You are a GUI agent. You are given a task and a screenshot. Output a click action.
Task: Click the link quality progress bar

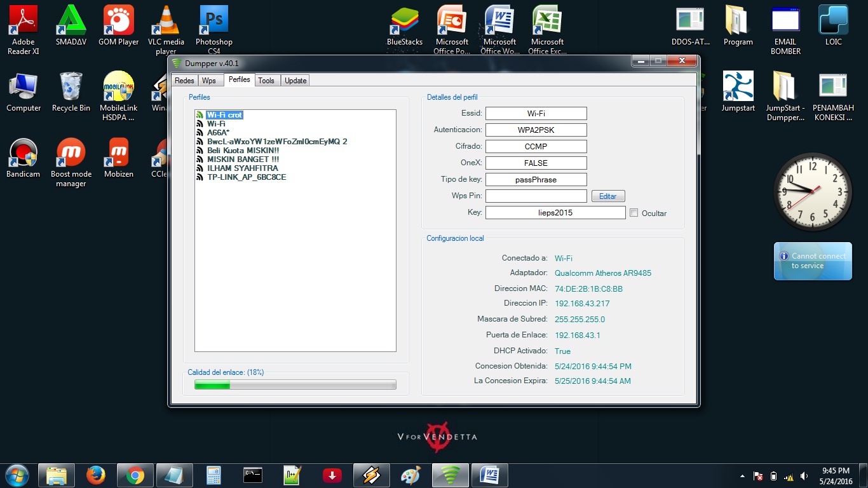tap(295, 384)
